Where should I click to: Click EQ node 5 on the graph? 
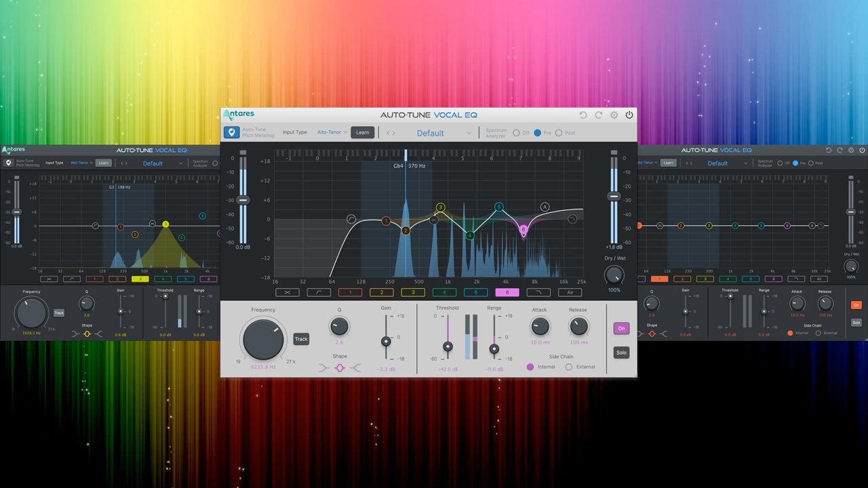pyautogui.click(x=499, y=207)
